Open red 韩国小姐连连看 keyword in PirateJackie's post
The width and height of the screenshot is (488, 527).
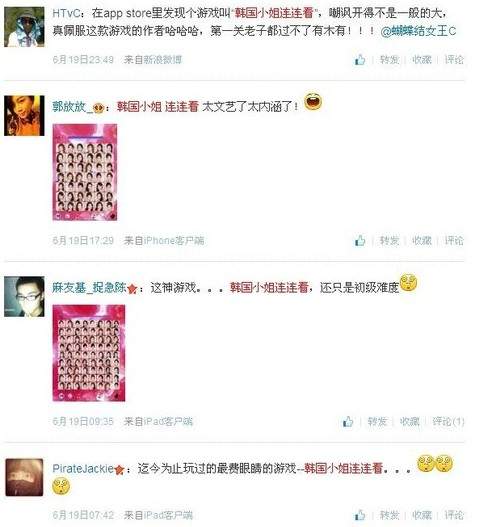pyautogui.click(x=343, y=468)
